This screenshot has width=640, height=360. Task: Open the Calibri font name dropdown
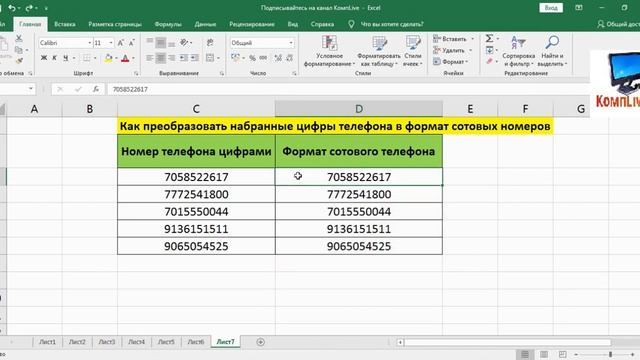pos(89,43)
